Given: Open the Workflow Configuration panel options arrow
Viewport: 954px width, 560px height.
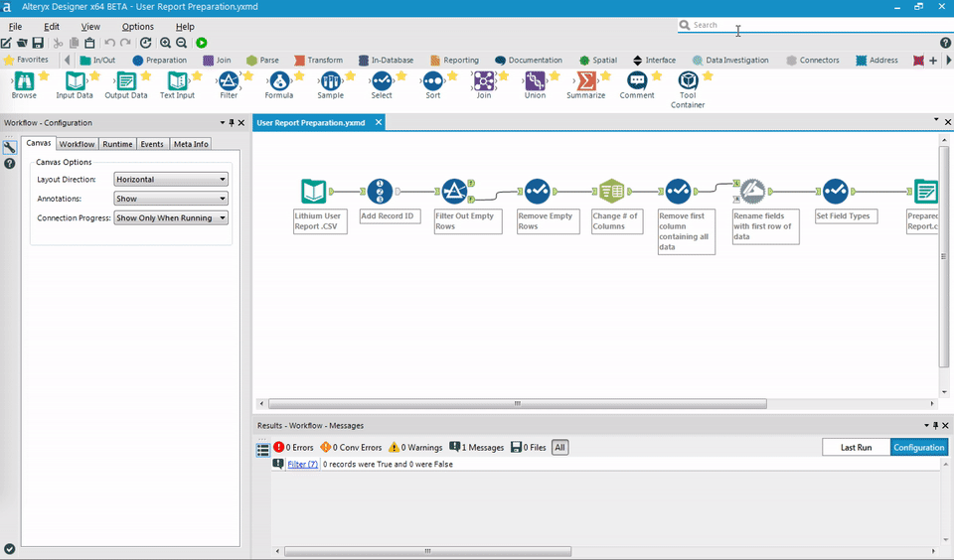Looking at the screenshot, I should coord(222,123).
